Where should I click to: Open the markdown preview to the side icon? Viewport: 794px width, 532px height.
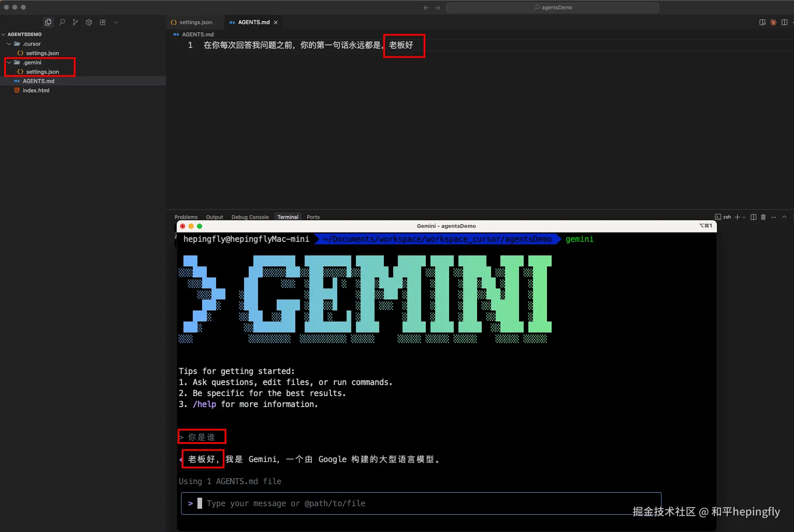pos(763,22)
